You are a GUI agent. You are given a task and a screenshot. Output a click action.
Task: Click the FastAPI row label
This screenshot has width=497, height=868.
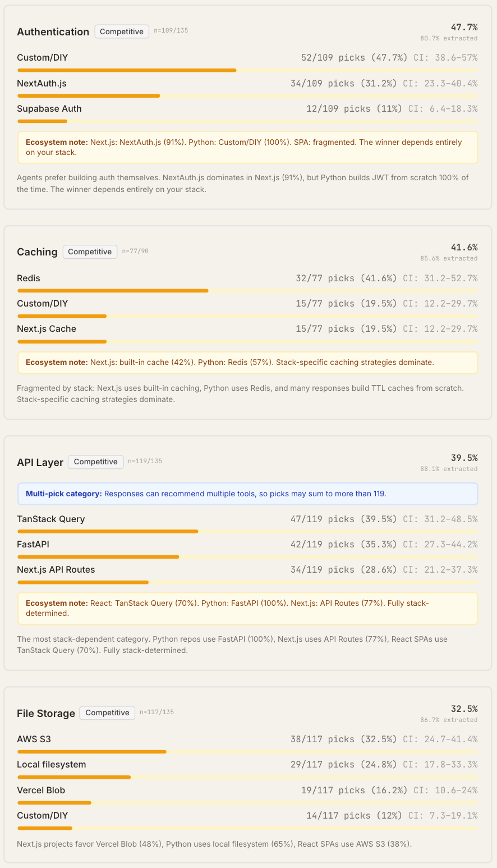tap(33, 544)
